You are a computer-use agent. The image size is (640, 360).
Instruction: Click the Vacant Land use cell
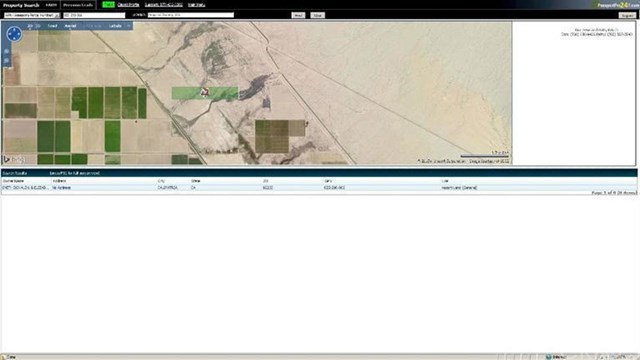(x=459, y=188)
